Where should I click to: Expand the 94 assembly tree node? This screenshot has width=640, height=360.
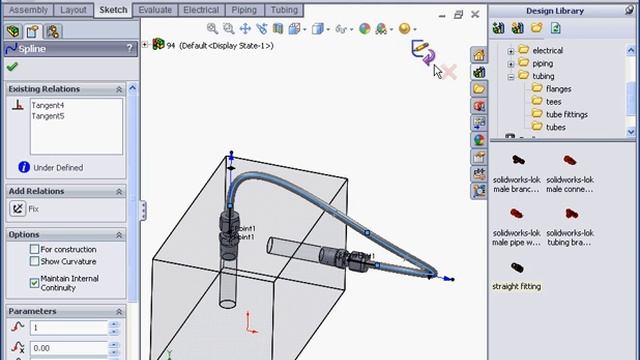pos(145,44)
